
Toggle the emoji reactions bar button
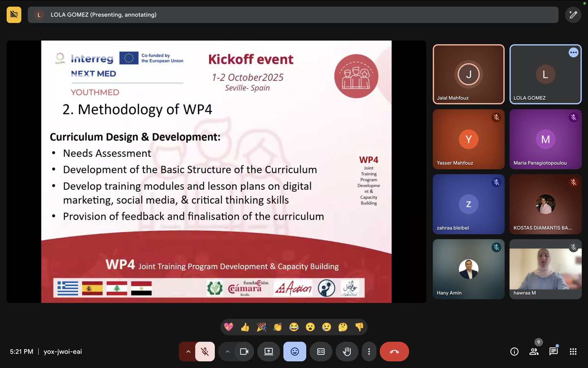click(294, 352)
